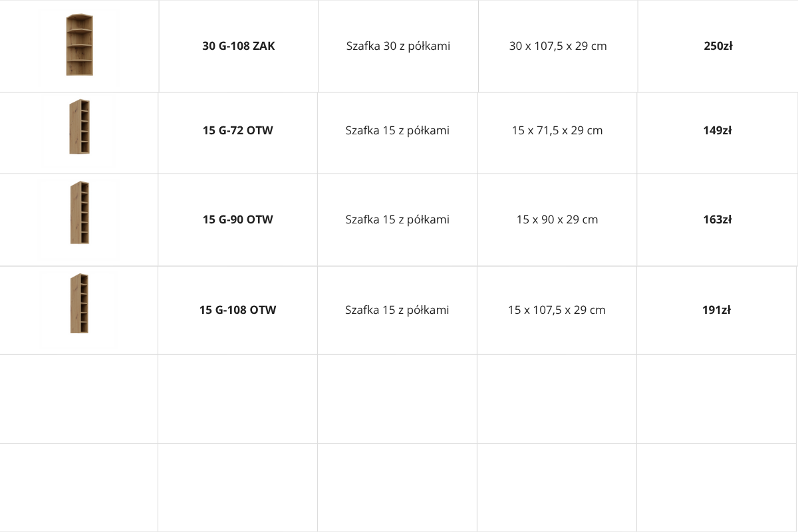The width and height of the screenshot is (798, 532).
Task: Click Szafka 15 z półkami in G-108 OTW row
Action: tap(397, 310)
